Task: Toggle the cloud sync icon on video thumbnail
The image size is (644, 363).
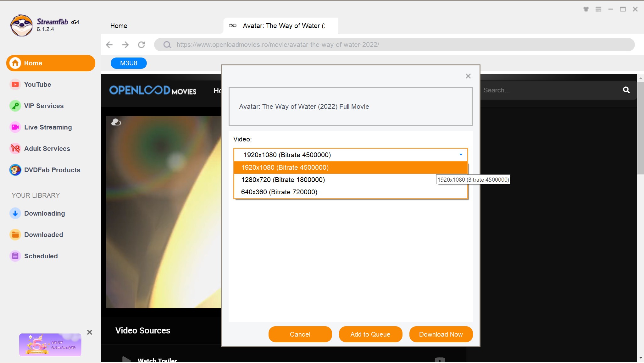Action: tap(116, 122)
